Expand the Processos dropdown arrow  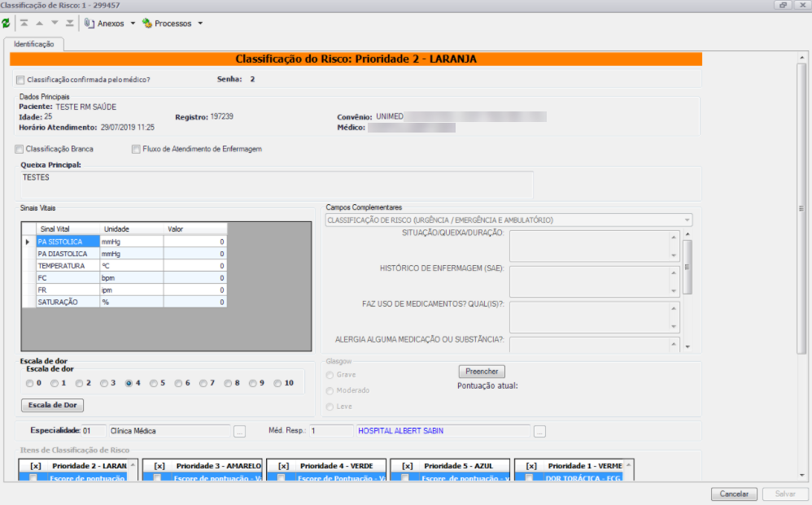click(x=200, y=24)
